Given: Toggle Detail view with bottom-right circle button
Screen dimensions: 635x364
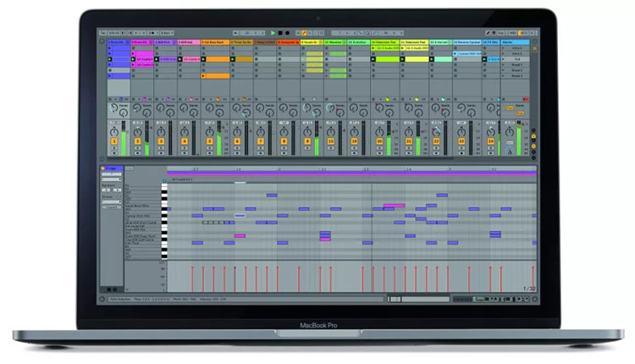Looking at the screenshot, I should point(534,300).
